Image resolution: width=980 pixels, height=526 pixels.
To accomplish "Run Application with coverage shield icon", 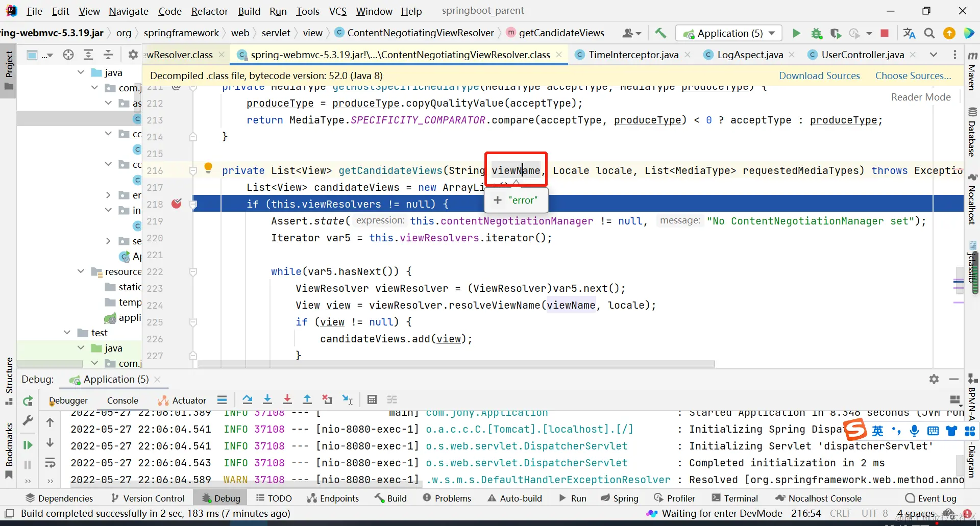I will pyautogui.click(x=836, y=33).
